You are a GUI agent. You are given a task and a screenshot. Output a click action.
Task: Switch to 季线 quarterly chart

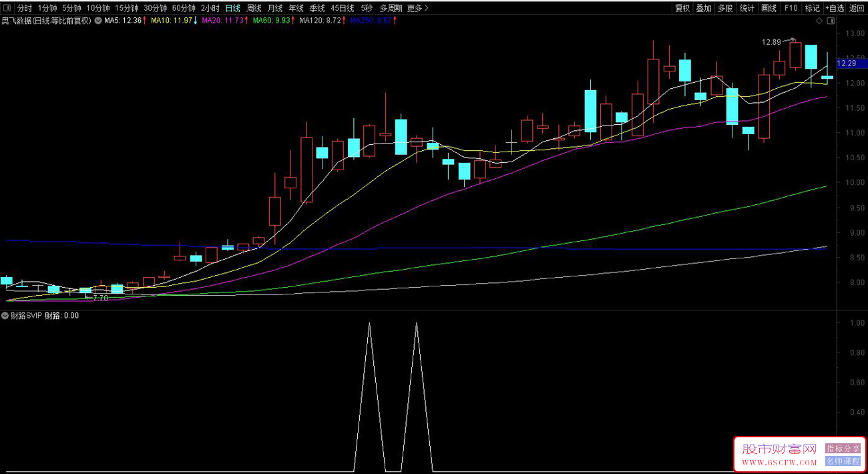[317, 9]
